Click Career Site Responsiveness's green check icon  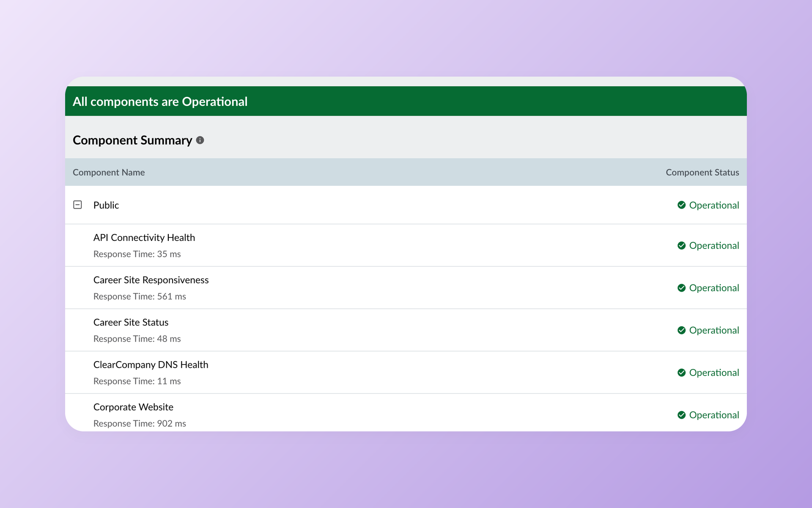(x=681, y=288)
